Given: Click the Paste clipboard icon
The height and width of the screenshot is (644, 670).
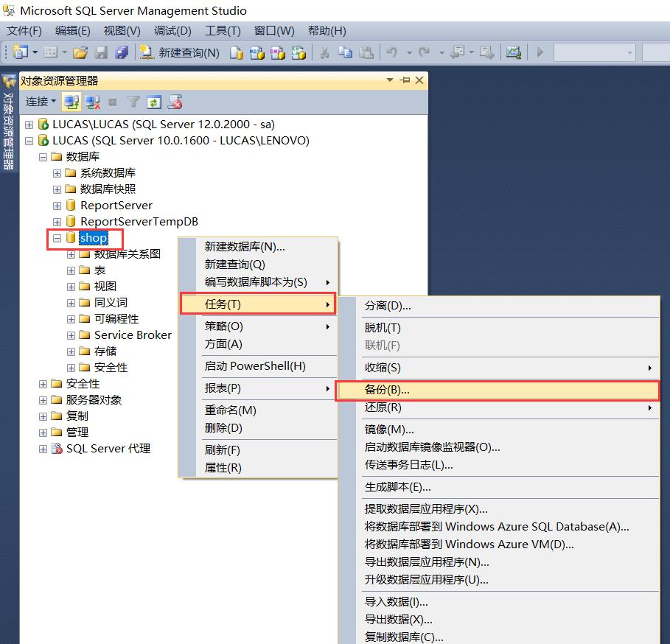Looking at the screenshot, I should point(366,52).
